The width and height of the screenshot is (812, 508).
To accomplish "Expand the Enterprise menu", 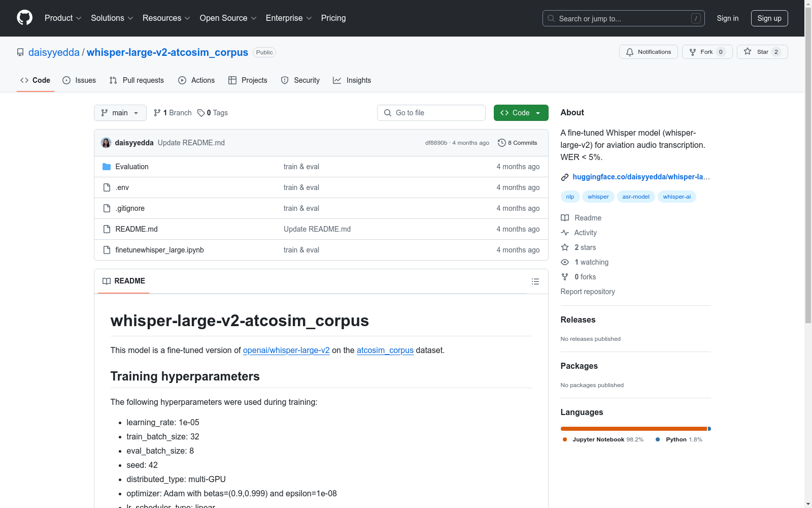I will click(289, 18).
